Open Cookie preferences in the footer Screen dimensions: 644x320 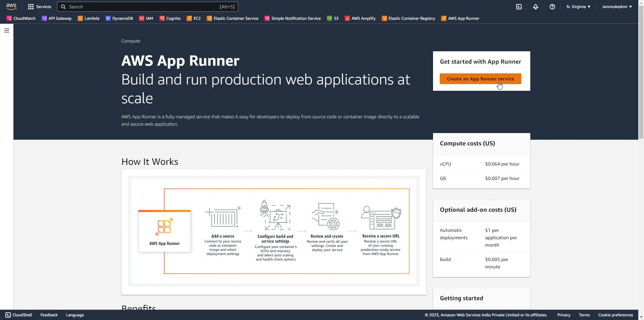[615, 315]
